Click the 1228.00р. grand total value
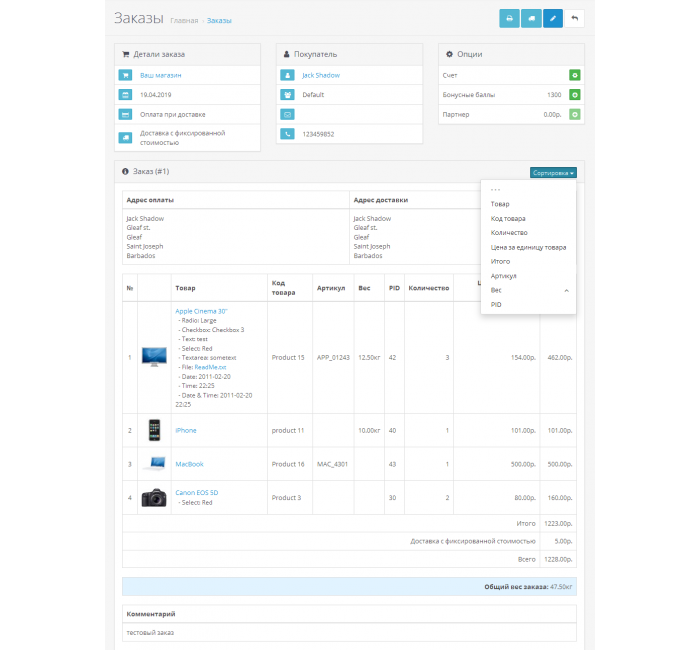 point(558,559)
